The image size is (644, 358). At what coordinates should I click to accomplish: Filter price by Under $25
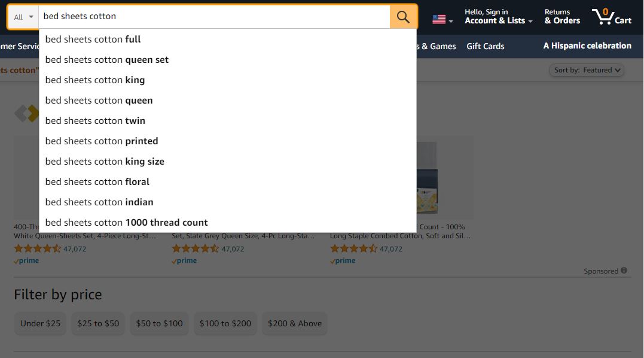[x=40, y=323]
